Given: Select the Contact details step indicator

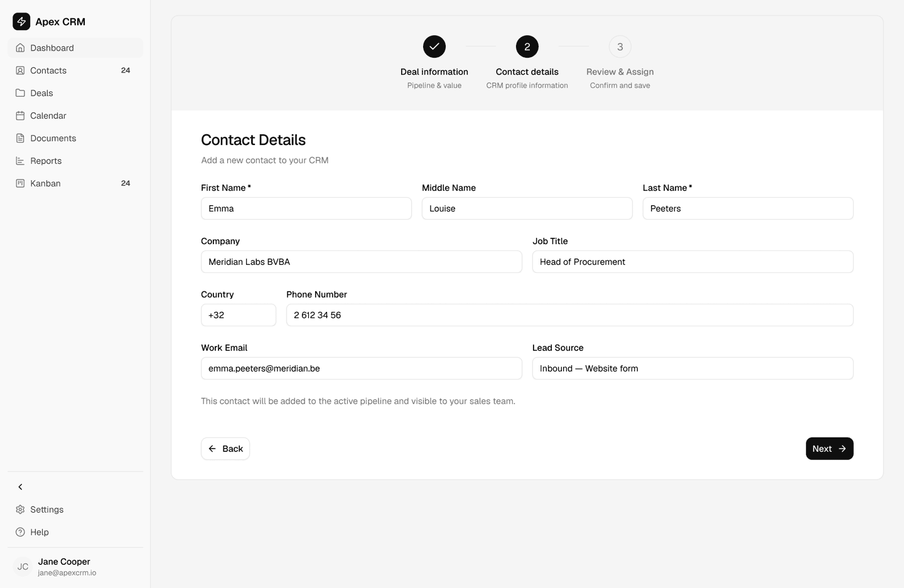Looking at the screenshot, I should [527, 46].
